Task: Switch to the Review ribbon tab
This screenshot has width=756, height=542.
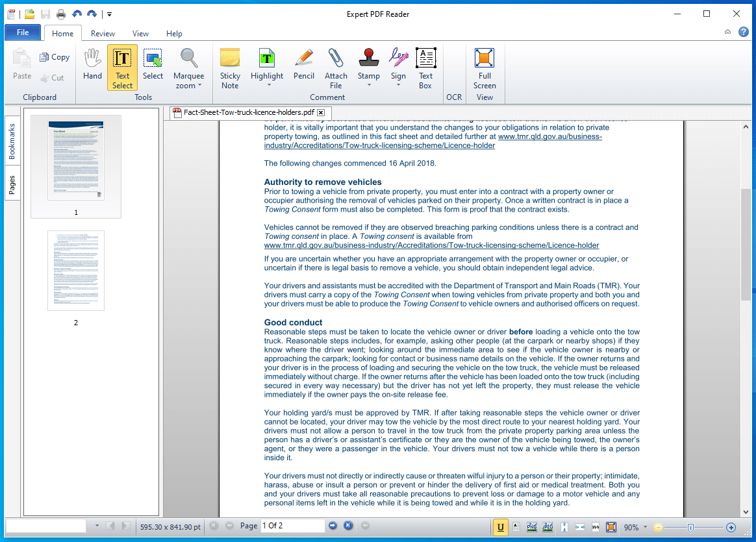Action: click(103, 34)
